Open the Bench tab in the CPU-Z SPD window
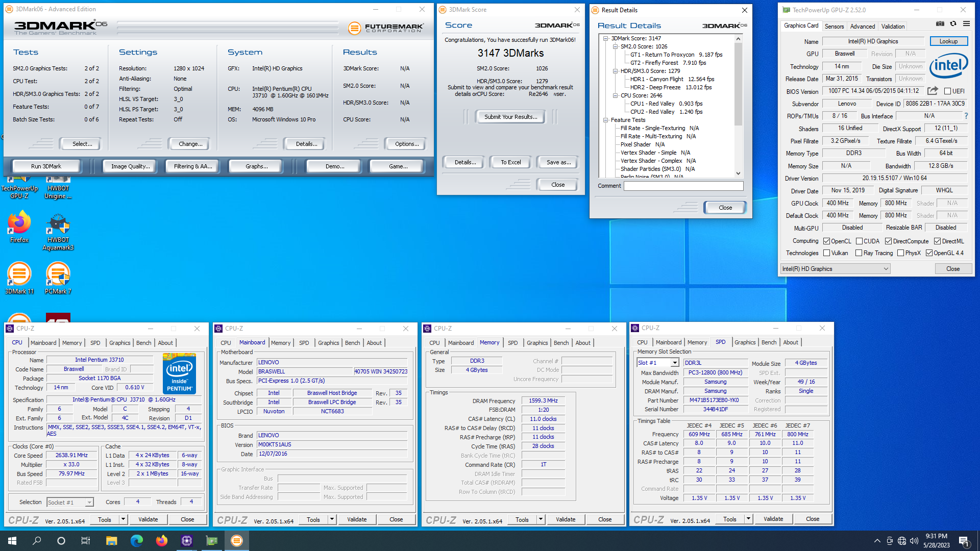Viewport: 980px width, 551px height. point(769,342)
